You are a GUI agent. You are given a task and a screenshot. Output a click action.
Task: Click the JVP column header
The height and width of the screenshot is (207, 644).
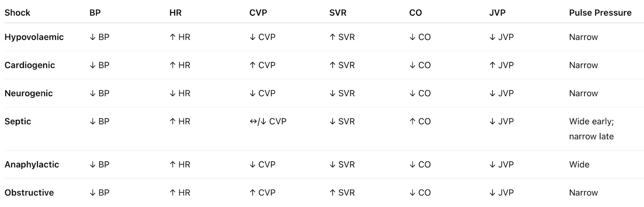(x=497, y=12)
